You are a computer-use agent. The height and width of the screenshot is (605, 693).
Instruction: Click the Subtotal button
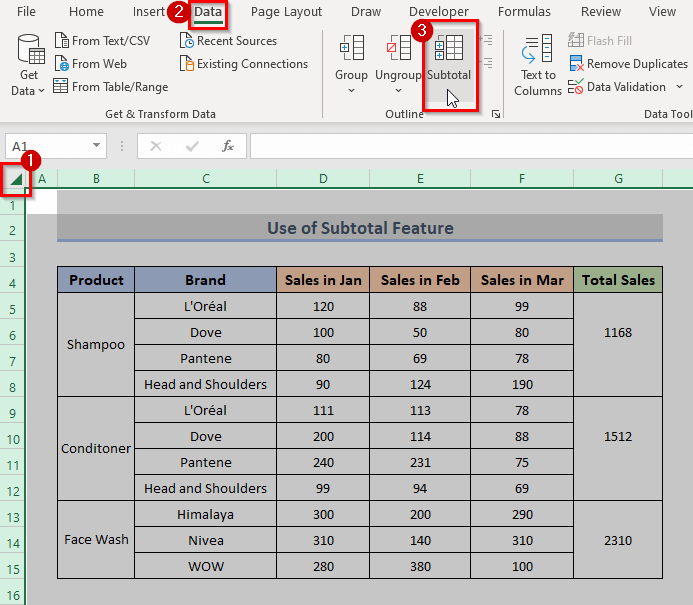(449, 65)
